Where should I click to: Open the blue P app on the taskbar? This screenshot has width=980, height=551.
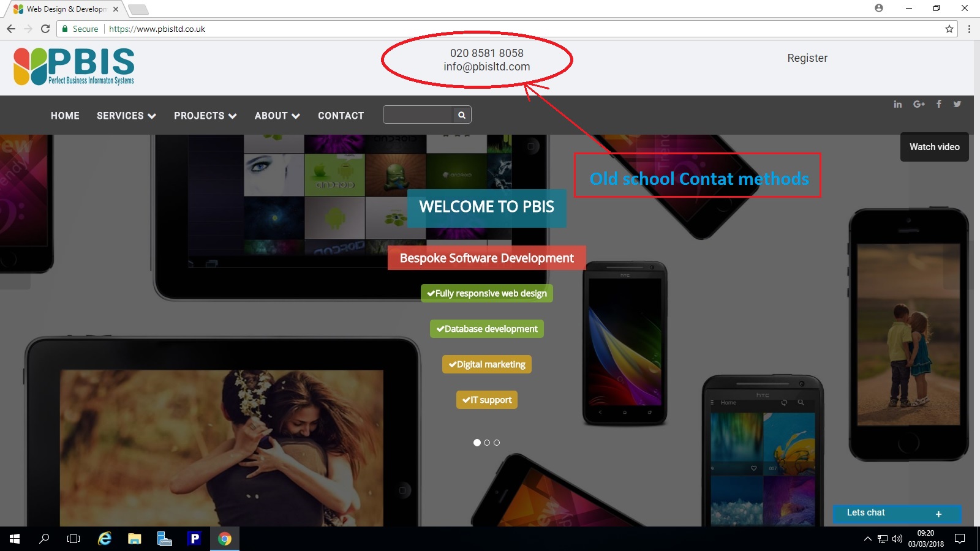pos(195,539)
